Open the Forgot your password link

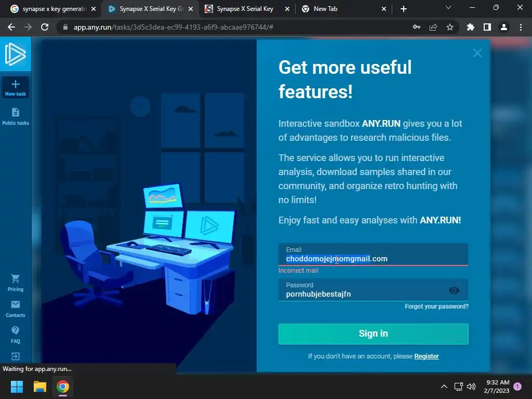436,307
